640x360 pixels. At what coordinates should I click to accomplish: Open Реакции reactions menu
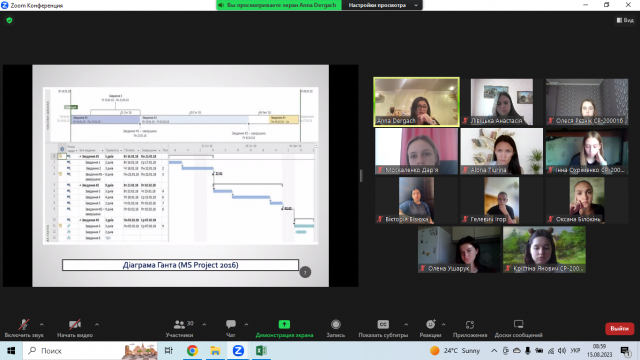point(430,328)
